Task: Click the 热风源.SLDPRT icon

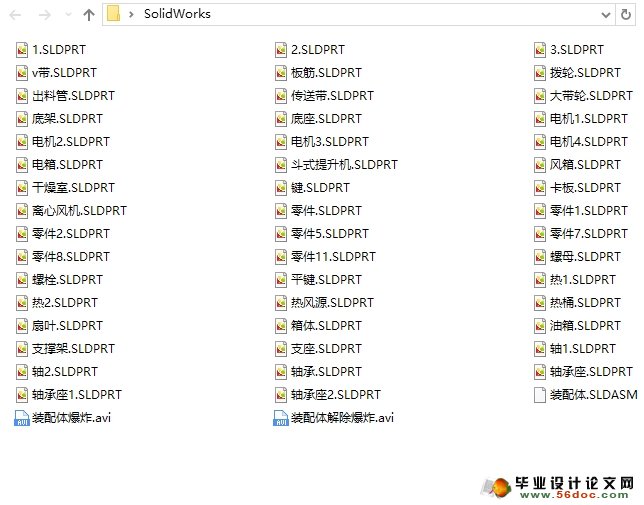Action: [x=281, y=303]
